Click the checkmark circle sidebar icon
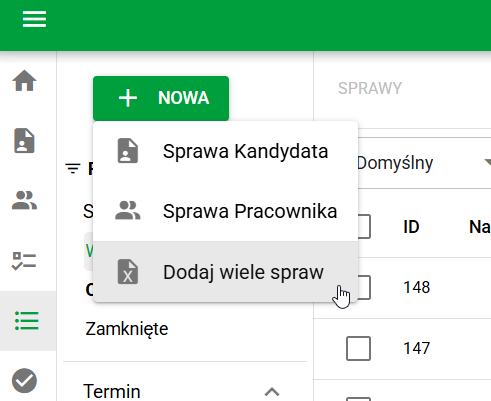 [24, 381]
